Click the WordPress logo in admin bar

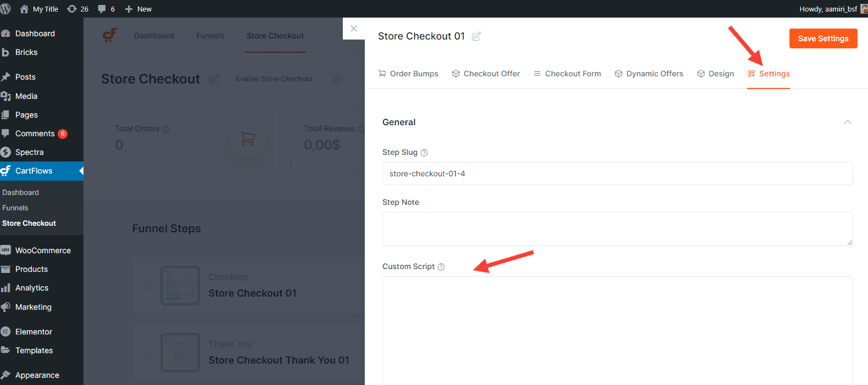(x=6, y=9)
